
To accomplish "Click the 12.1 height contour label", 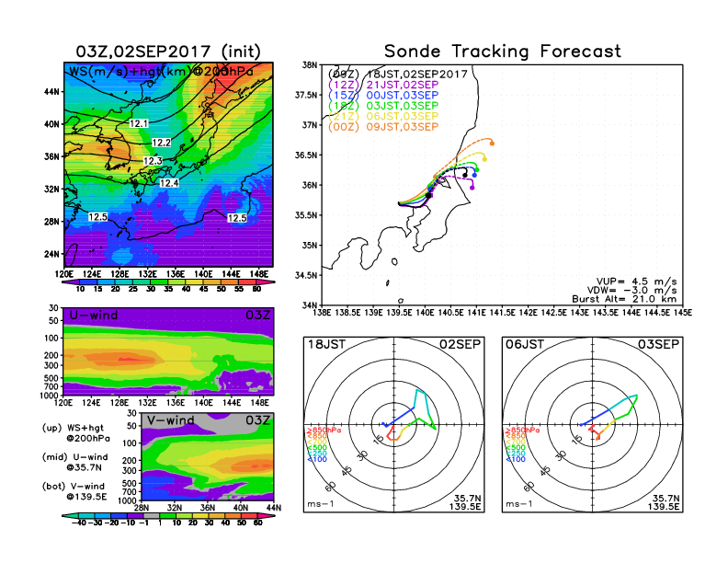I will click(140, 123).
